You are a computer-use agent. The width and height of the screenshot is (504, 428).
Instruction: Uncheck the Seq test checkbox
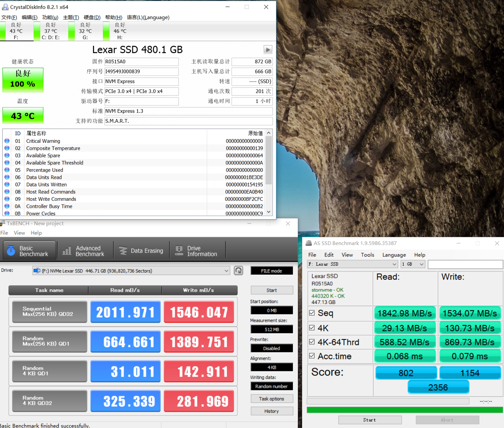(312, 313)
